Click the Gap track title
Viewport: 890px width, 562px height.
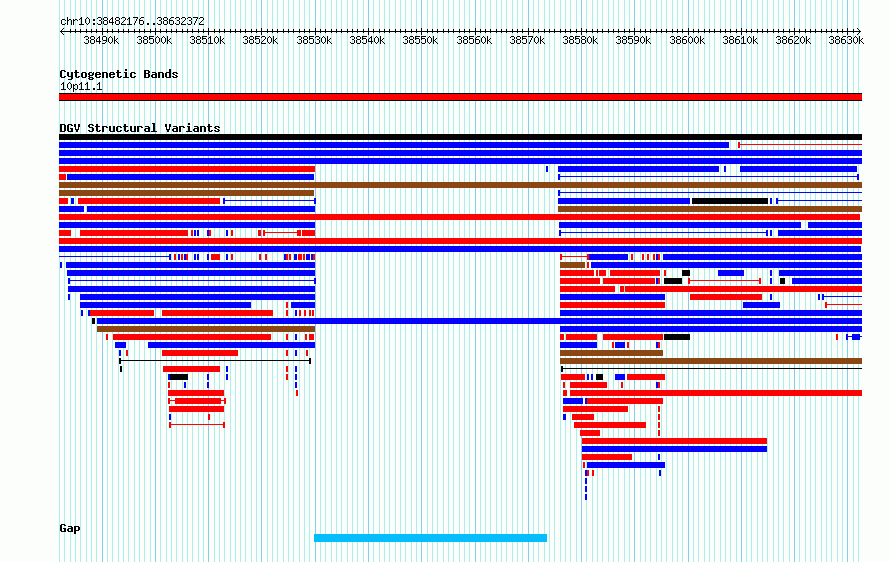click(70, 529)
